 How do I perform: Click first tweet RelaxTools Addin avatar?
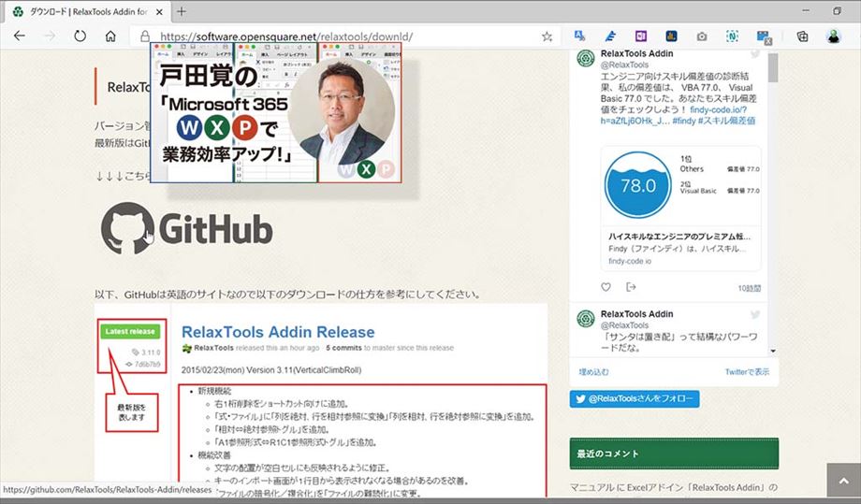pos(586,58)
